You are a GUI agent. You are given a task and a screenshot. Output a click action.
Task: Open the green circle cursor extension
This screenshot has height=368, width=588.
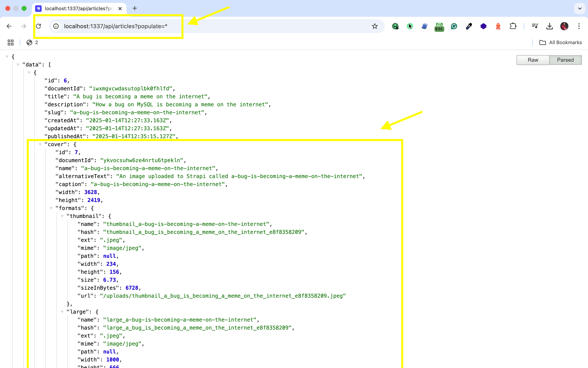[410, 26]
